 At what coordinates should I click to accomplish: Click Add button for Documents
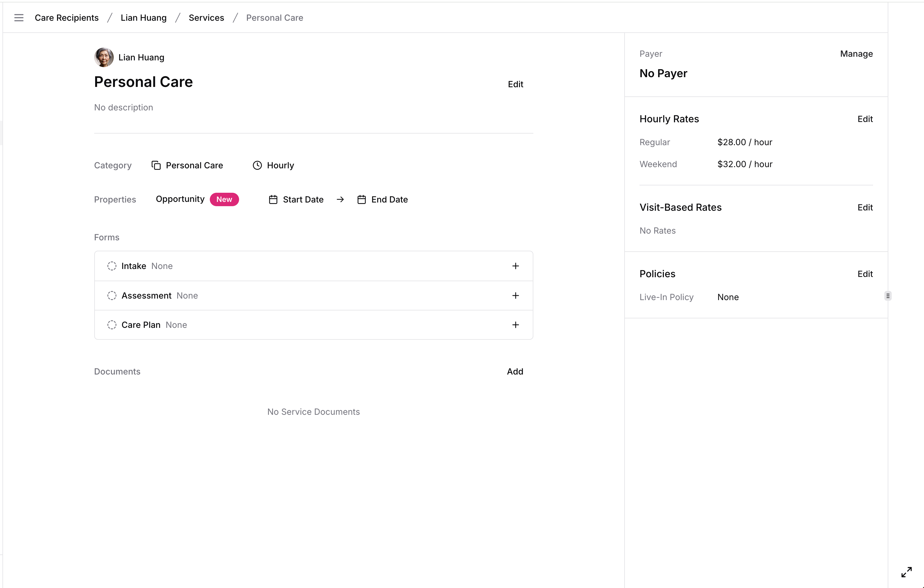click(514, 371)
